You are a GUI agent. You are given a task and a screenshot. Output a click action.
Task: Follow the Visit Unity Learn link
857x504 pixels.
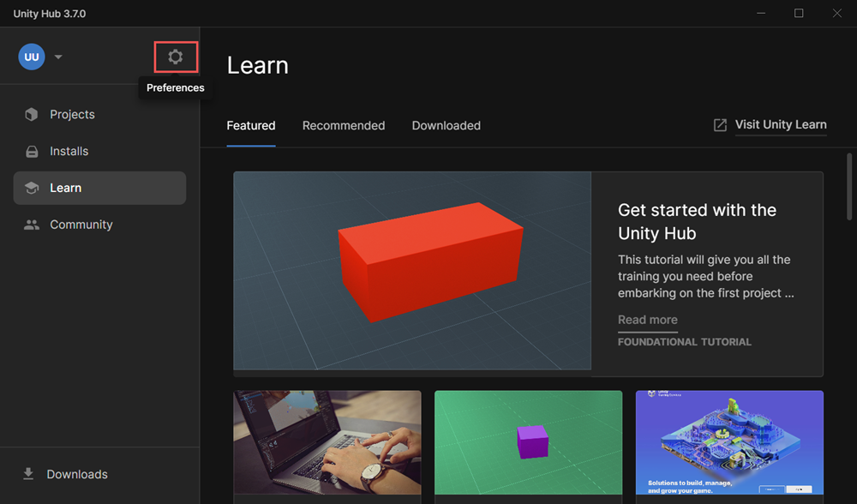[781, 124]
